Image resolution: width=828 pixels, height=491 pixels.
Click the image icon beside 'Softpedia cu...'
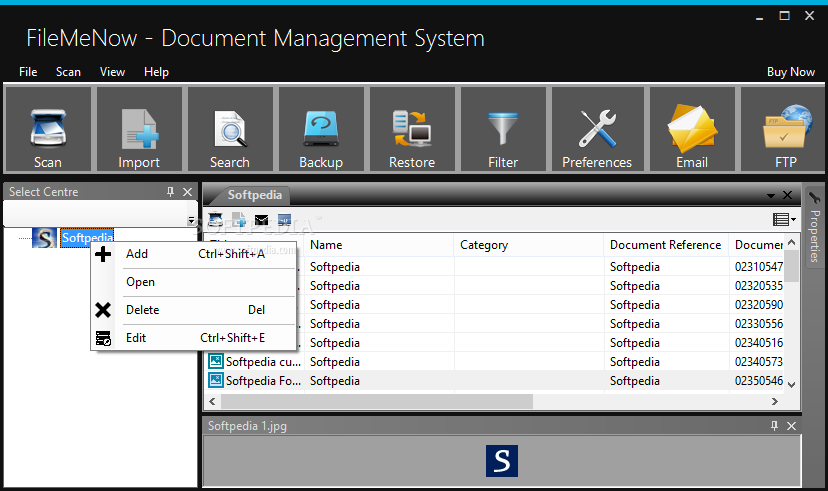pos(215,361)
